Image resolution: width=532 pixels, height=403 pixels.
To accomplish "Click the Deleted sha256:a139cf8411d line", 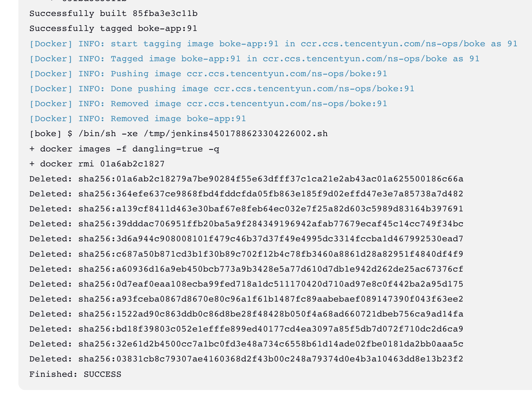I will pos(246,209).
